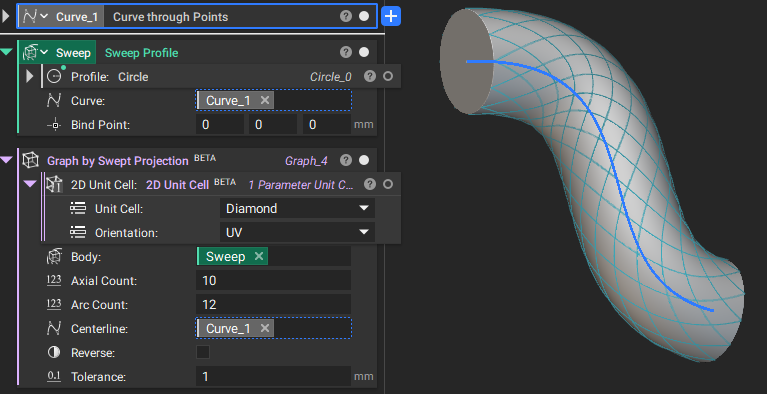This screenshot has height=394, width=767.
Task: Click the Tolerance value field
Action: click(273, 376)
